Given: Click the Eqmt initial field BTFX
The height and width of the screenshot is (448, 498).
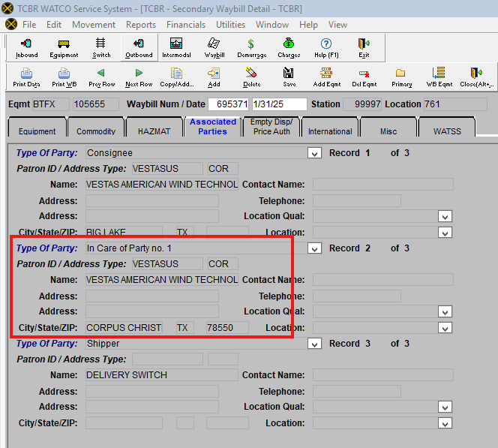Looking at the screenshot, I should pos(51,104).
